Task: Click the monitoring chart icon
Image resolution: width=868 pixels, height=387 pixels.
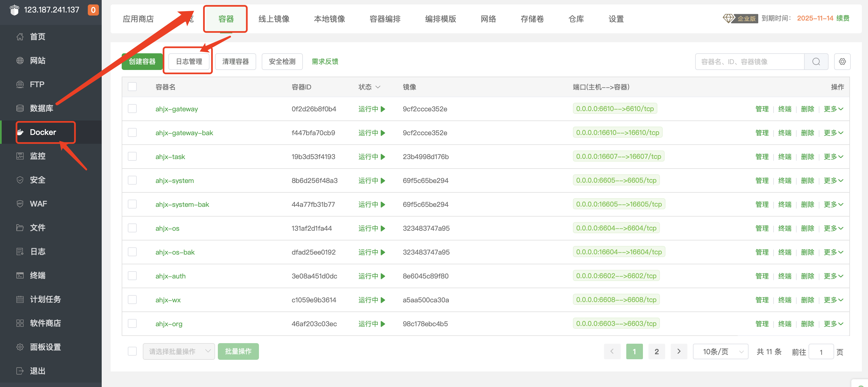Action: pyautogui.click(x=20, y=156)
